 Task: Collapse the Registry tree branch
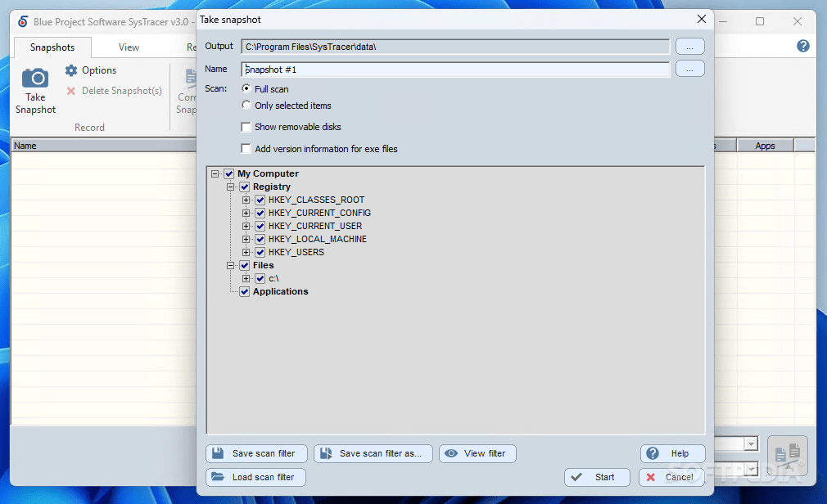[230, 187]
